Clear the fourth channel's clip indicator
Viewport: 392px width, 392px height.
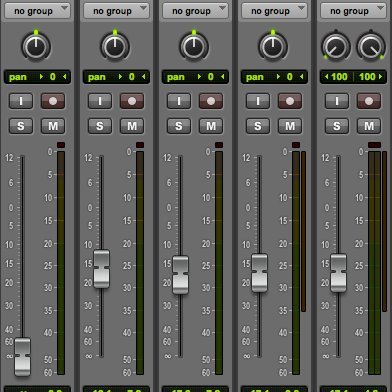(296, 145)
